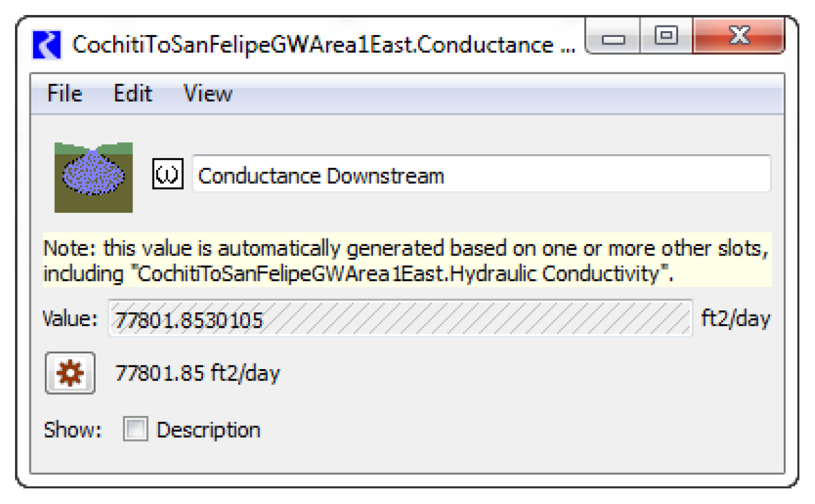Minimize the Conductance slot window

(614, 39)
